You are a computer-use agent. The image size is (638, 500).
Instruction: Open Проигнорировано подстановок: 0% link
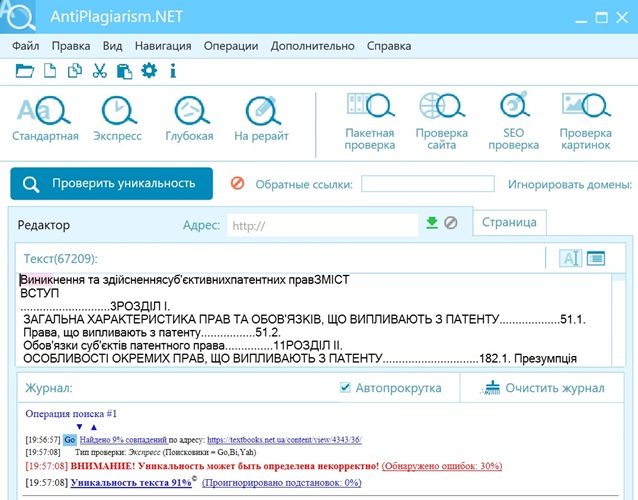(282, 483)
